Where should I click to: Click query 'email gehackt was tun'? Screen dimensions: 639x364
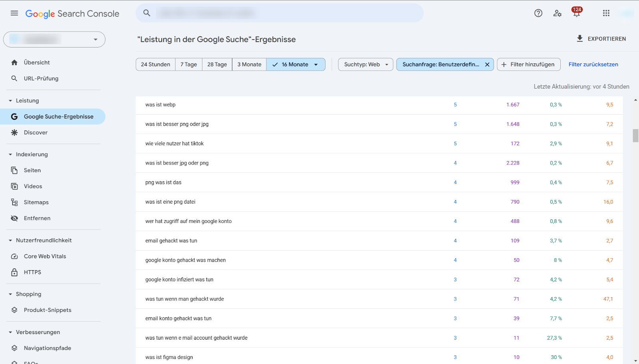(x=171, y=241)
